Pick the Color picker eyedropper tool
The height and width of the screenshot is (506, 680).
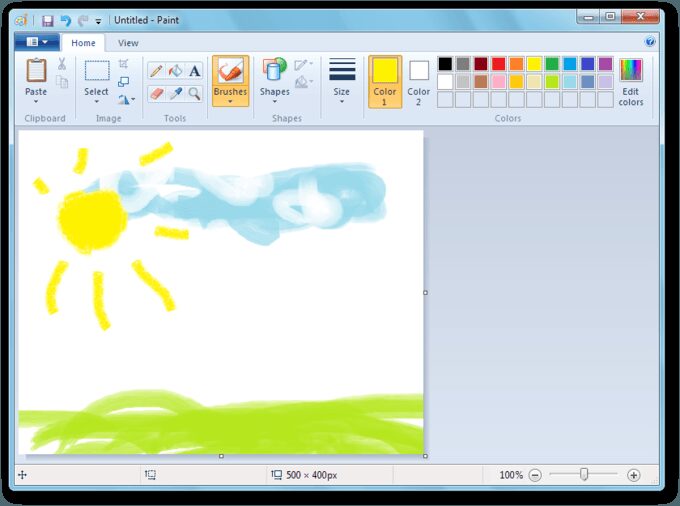click(x=175, y=93)
